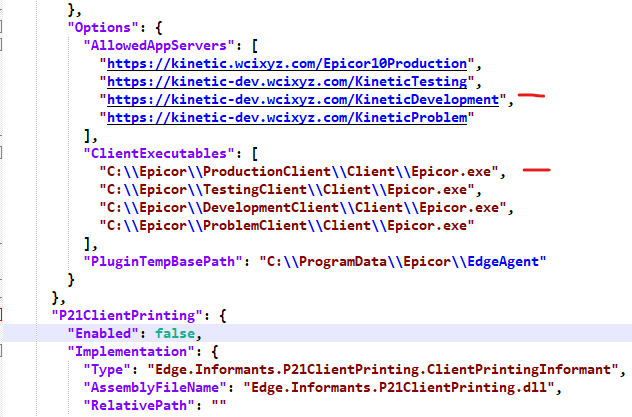The width and height of the screenshot is (632, 417).
Task: Click the "Options" key
Action: [103, 28]
